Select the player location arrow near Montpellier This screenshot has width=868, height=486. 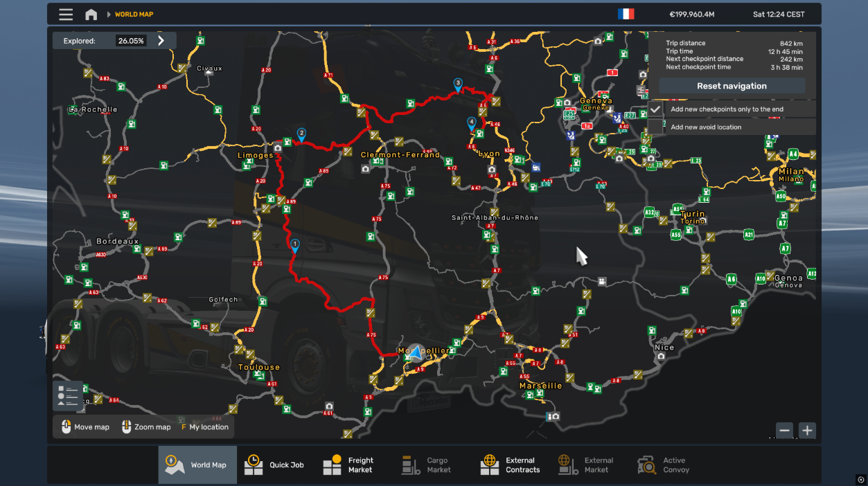pos(416,353)
